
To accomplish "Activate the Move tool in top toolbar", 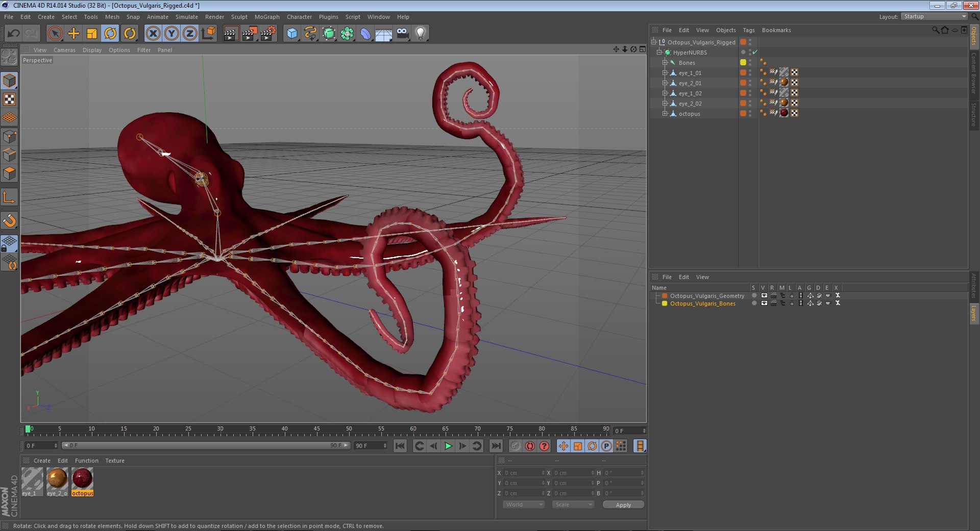I will click(x=73, y=34).
